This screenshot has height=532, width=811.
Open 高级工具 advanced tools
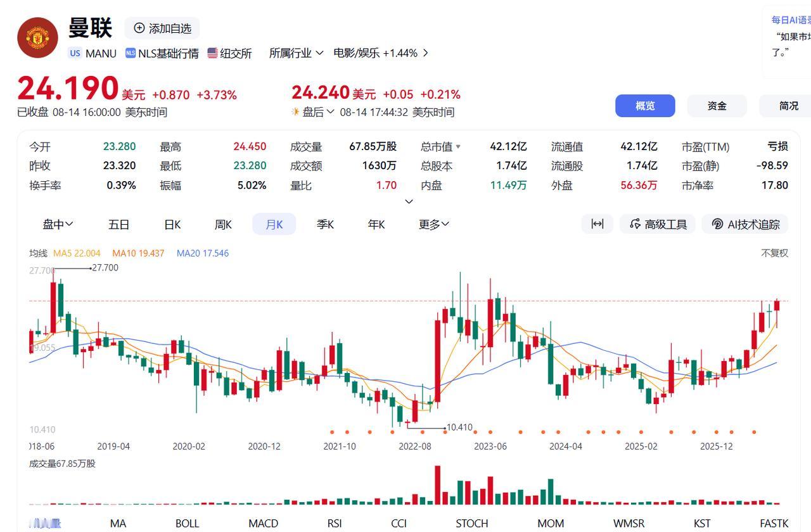[x=657, y=224]
